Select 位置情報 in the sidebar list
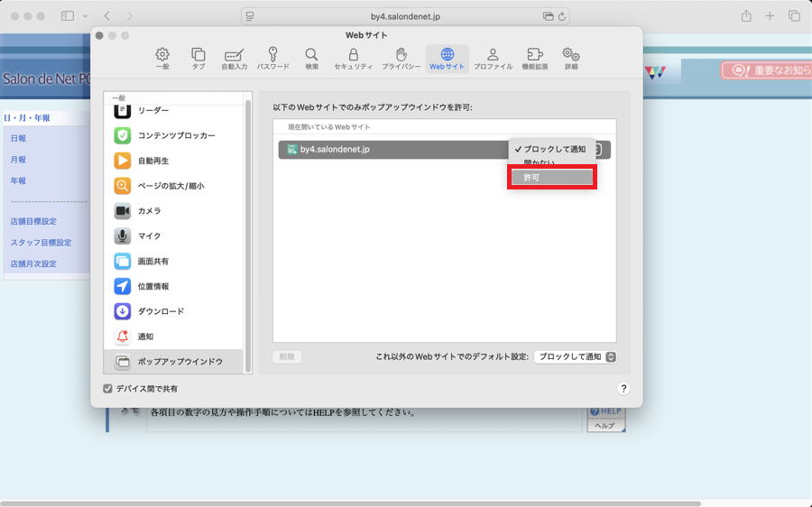The image size is (812, 507). pos(152,287)
